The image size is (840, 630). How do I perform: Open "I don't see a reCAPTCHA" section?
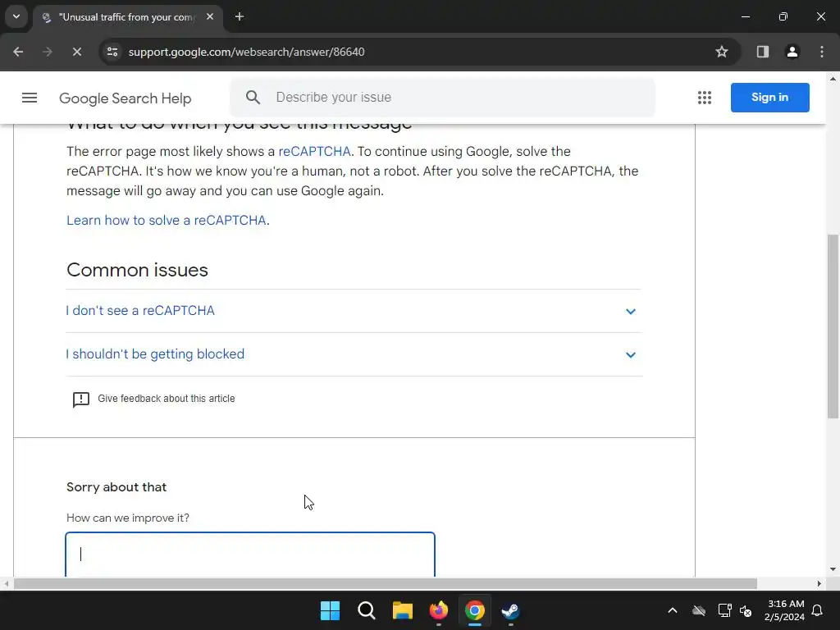pos(354,311)
